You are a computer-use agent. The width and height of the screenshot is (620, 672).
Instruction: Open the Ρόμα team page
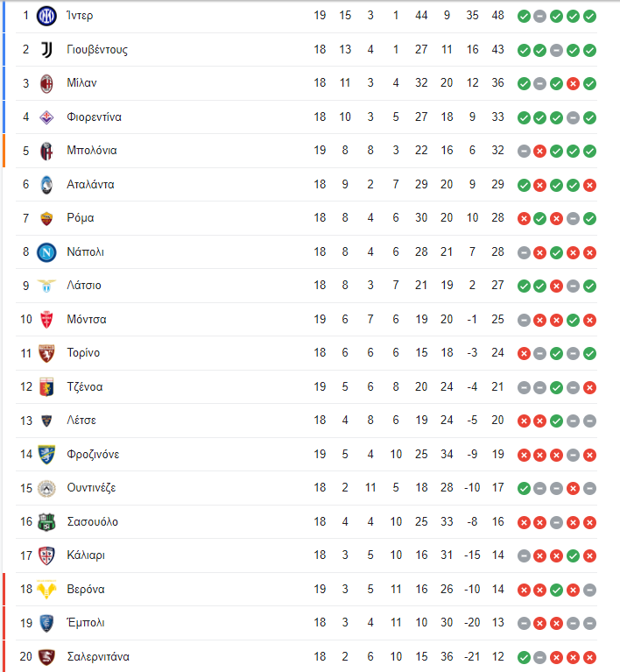80,218
